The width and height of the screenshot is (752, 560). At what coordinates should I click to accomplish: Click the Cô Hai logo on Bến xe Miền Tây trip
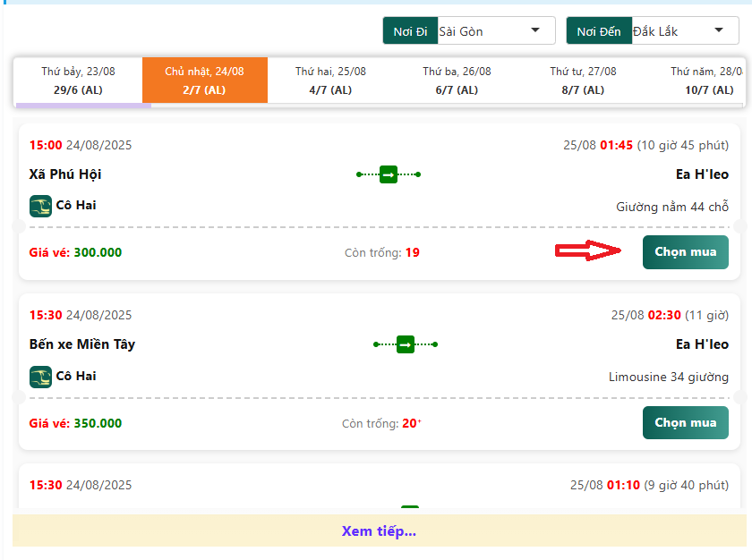pos(40,377)
